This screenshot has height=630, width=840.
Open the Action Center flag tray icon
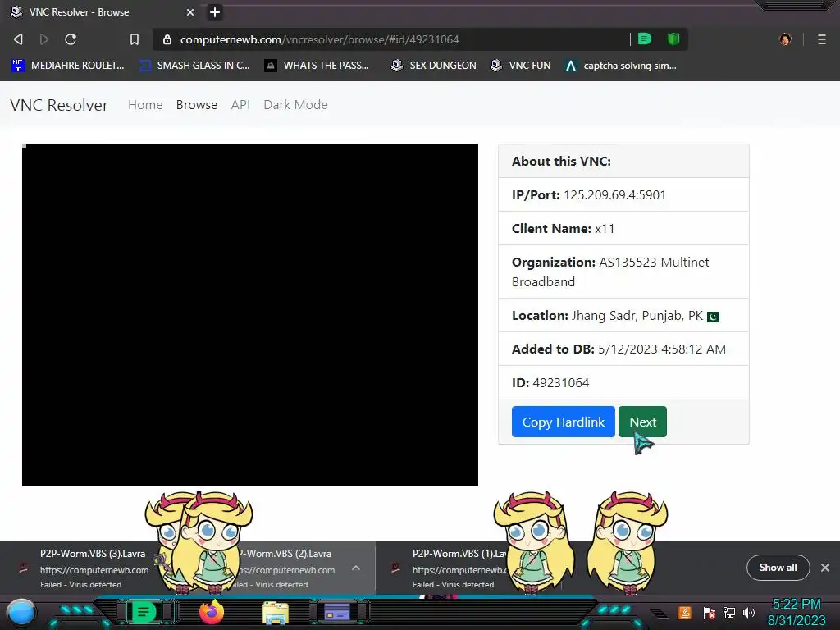710,613
